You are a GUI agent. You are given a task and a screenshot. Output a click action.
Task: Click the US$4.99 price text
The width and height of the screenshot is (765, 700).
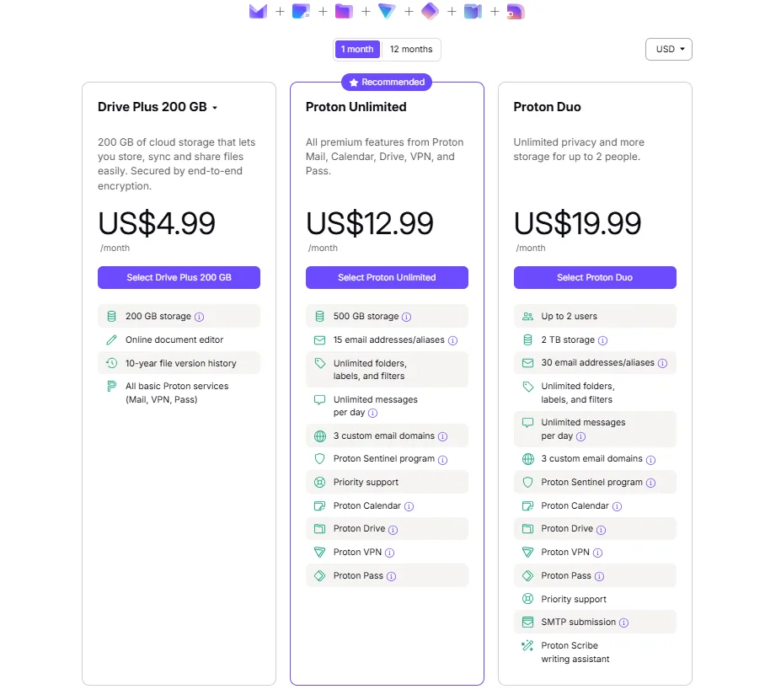click(157, 223)
